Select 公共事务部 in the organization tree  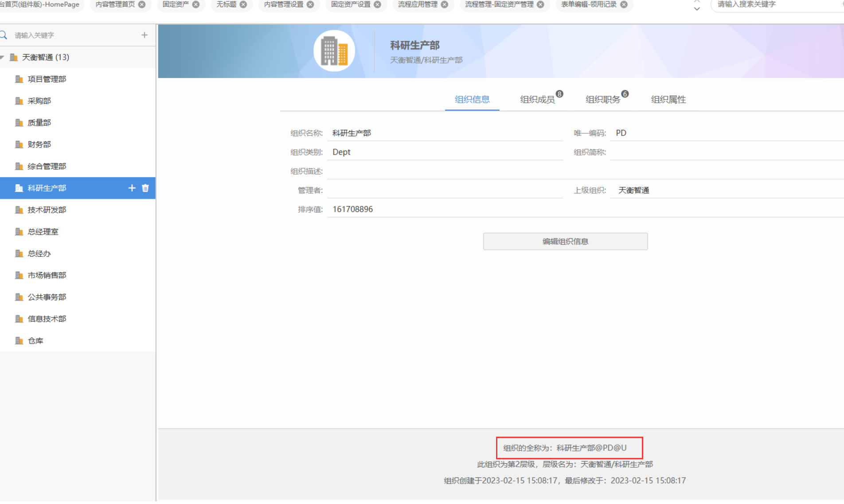pyautogui.click(x=78, y=297)
